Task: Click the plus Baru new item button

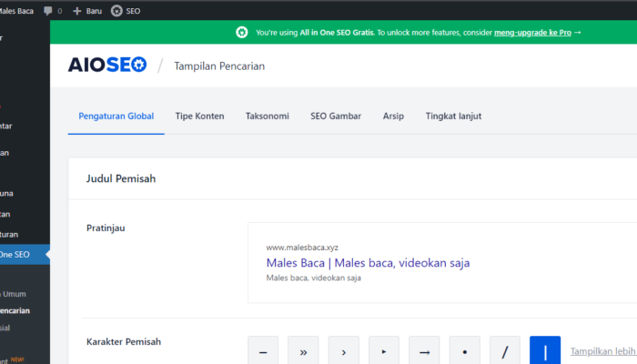Action: click(x=87, y=11)
